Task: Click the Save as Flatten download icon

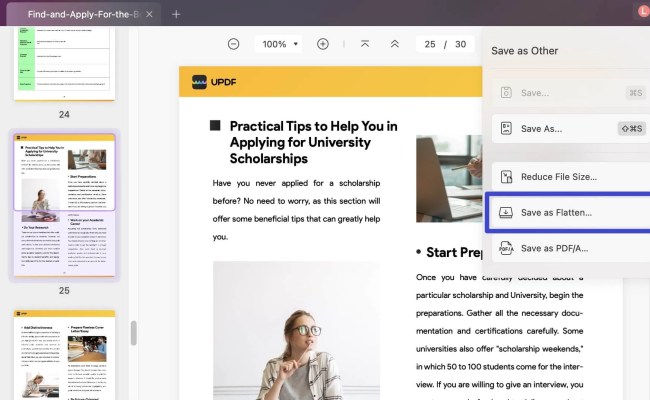Action: click(x=506, y=213)
